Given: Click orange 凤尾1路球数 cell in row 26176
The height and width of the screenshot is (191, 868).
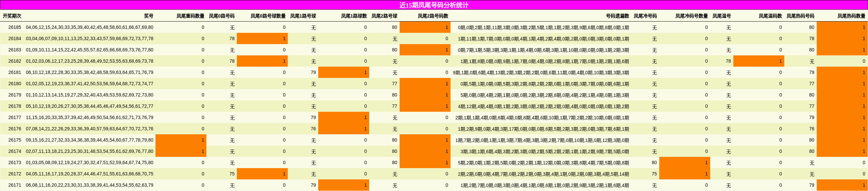Looking at the screenshot, I should pyautogui.click(x=344, y=129).
